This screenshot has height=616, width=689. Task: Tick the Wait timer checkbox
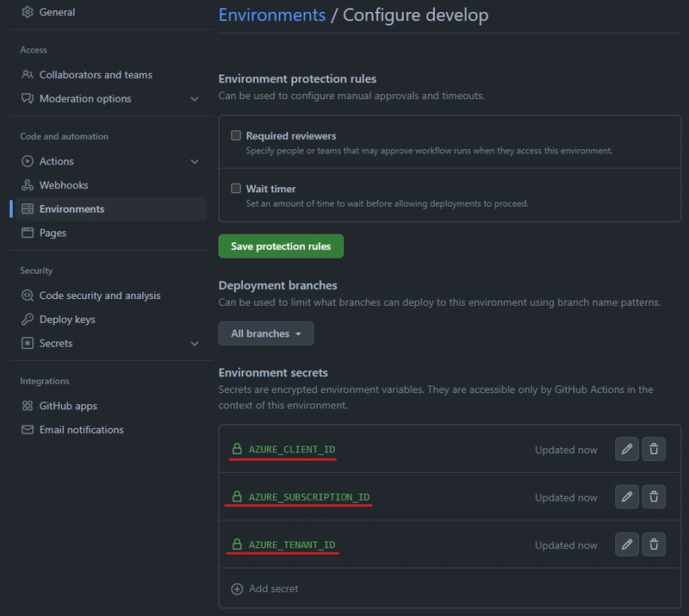click(x=236, y=188)
